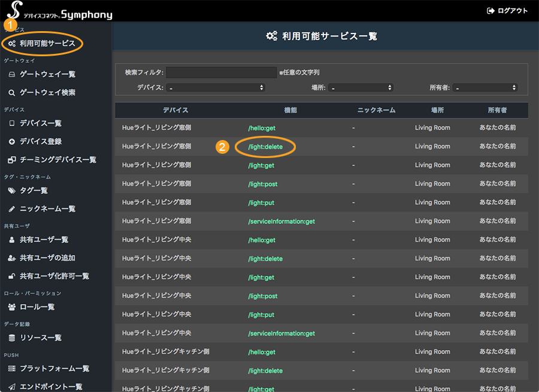The height and width of the screenshot is (392, 539).
Task: Click the device icon beside デバイス一覧
Action: pyautogui.click(x=12, y=123)
